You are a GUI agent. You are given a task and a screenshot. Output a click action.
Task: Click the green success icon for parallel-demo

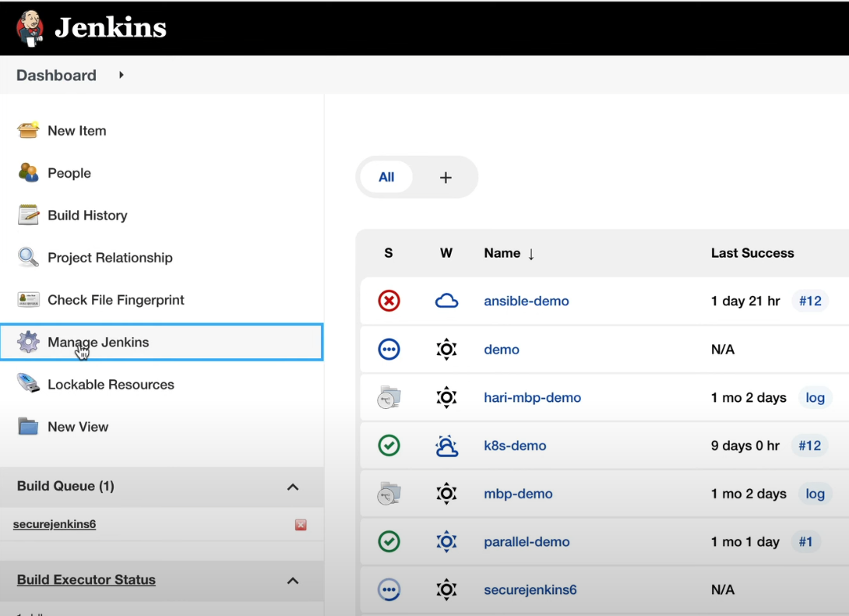[389, 541]
